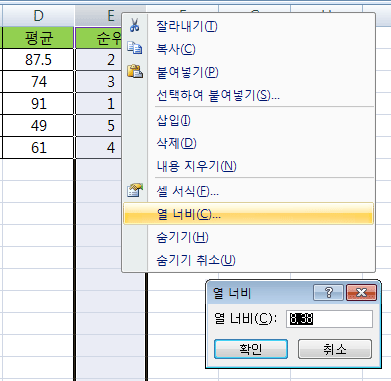Image resolution: width=391 pixels, height=381 pixels.
Task: Click the 평균 header cell
Action: (x=38, y=38)
